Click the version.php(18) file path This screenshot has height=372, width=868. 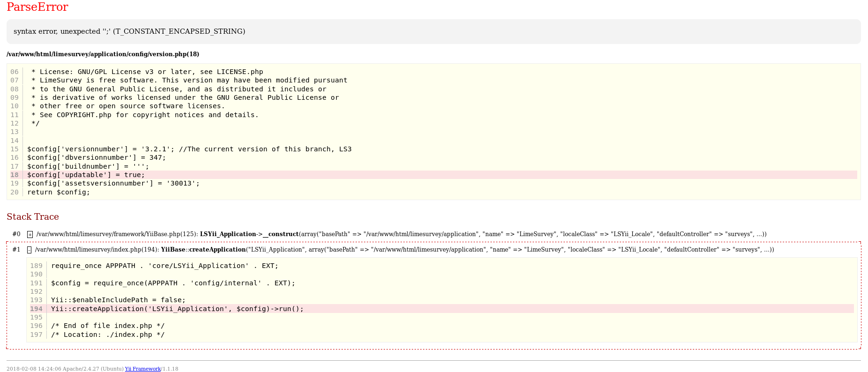point(103,54)
